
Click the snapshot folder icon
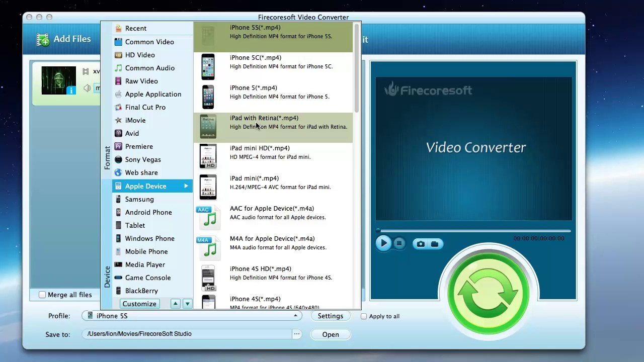[435, 244]
